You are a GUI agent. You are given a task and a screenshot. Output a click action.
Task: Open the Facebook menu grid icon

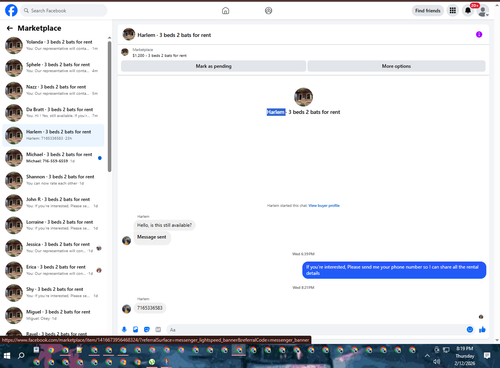(453, 11)
